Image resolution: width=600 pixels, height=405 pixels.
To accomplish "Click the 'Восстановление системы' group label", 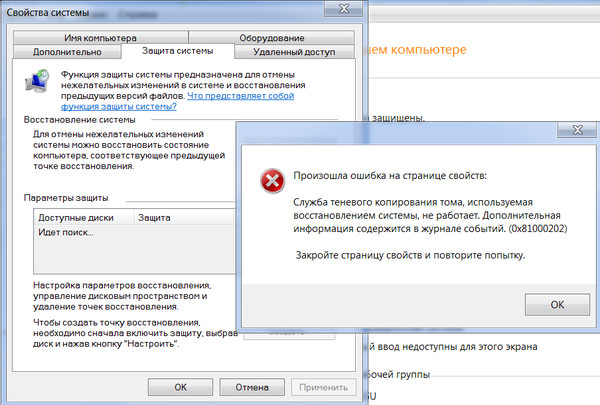I will (80, 120).
